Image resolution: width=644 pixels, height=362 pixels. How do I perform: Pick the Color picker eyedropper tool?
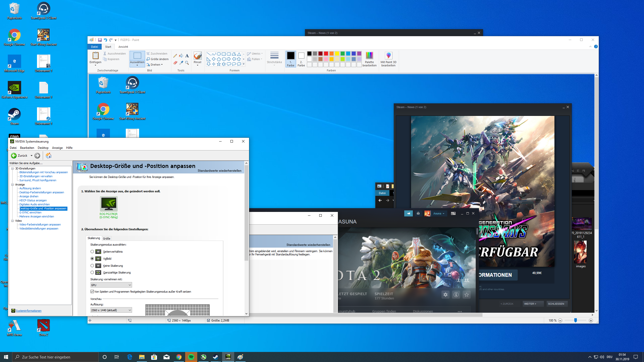click(x=181, y=63)
